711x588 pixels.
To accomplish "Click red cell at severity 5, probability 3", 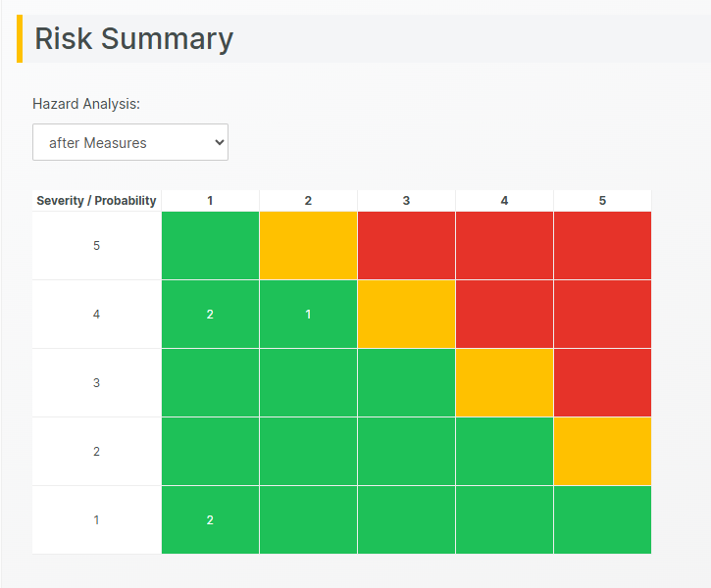I will (x=406, y=246).
